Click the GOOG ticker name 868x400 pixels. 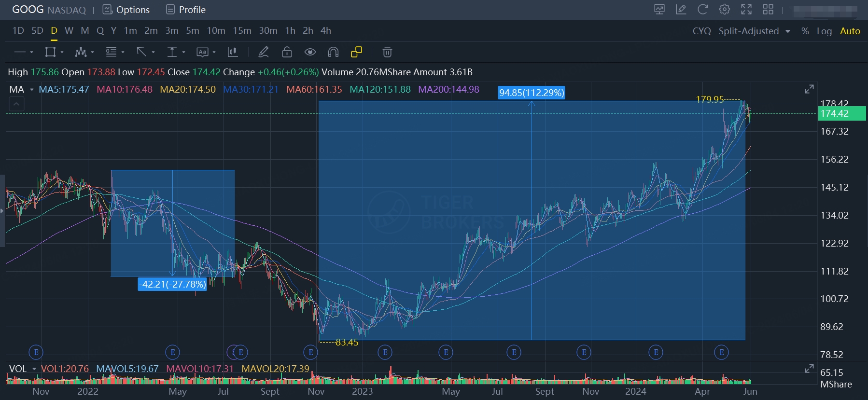pyautogui.click(x=28, y=10)
